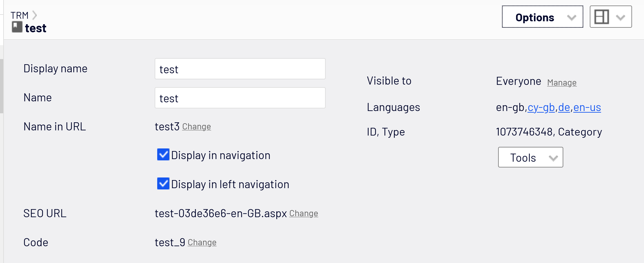
Task: Expand the Tools dropdown
Action: (530, 157)
